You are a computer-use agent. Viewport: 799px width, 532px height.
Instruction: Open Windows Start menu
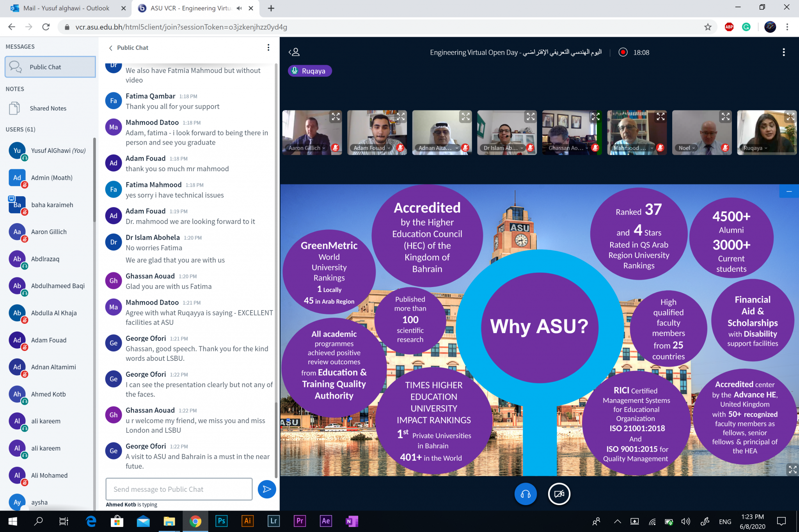pyautogui.click(x=12, y=521)
